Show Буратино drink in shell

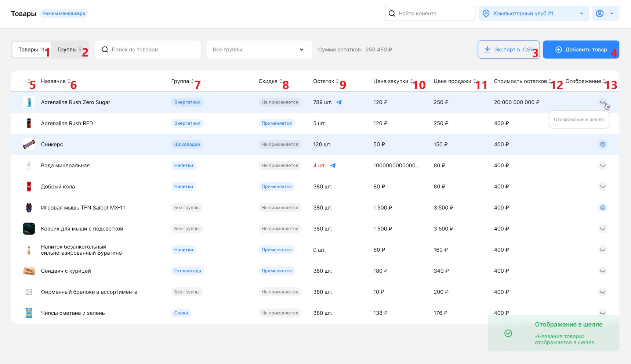click(602, 250)
